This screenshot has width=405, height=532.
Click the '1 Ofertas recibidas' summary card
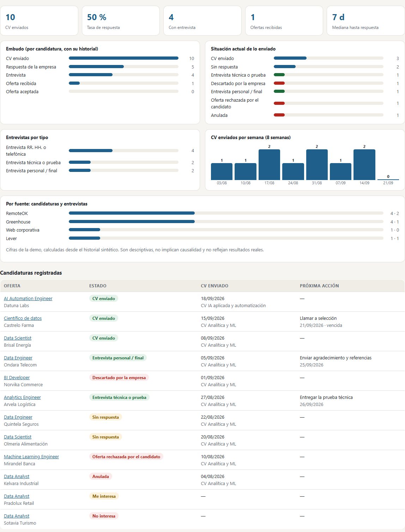(x=284, y=21)
